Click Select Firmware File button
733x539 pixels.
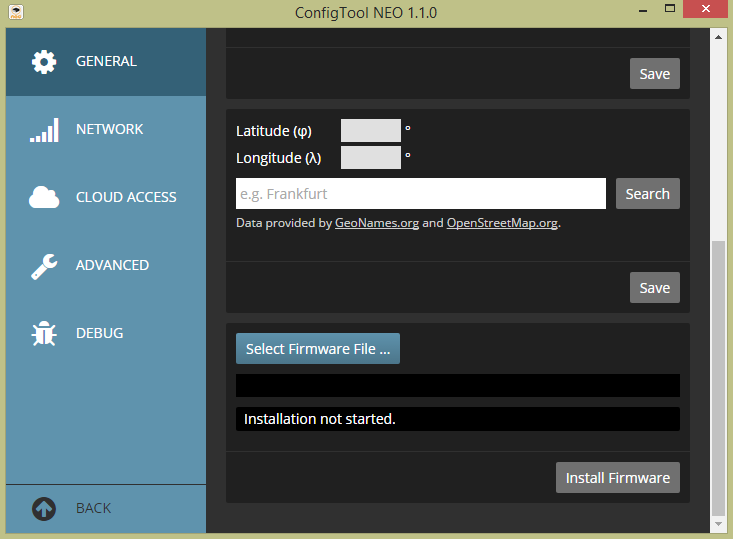pos(318,349)
